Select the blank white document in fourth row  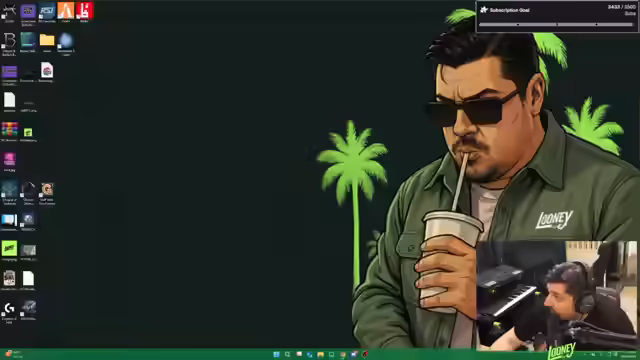[x=9, y=100]
